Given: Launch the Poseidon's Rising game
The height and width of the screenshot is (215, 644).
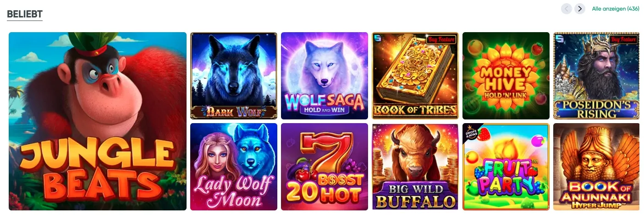Looking at the screenshot, I should pos(596,76).
